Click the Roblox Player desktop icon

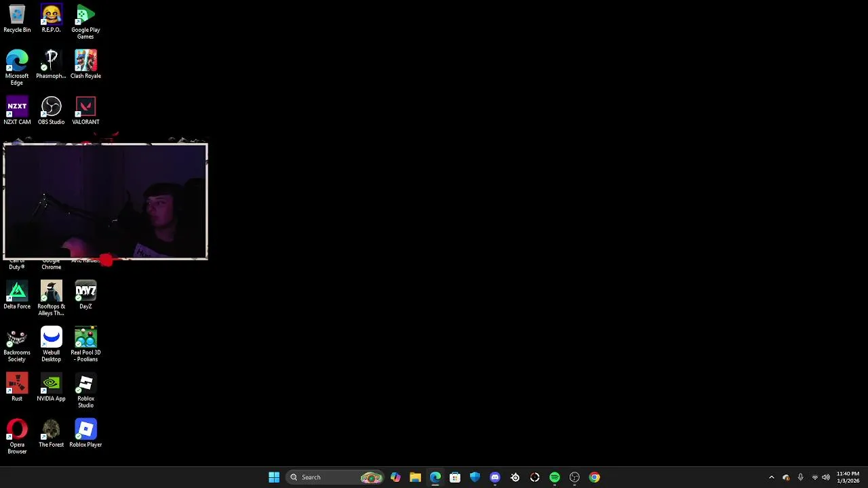coord(85,434)
